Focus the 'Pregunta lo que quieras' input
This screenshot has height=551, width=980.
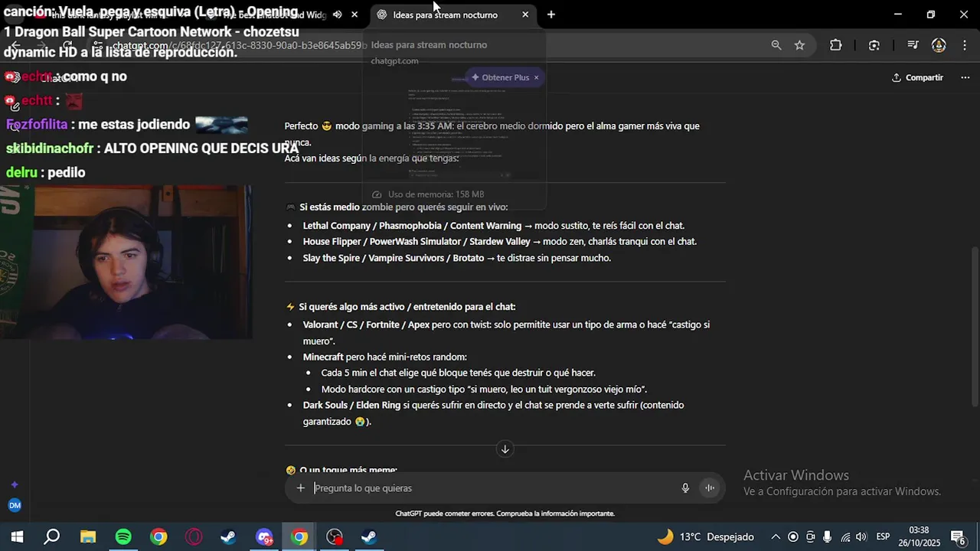(490, 488)
